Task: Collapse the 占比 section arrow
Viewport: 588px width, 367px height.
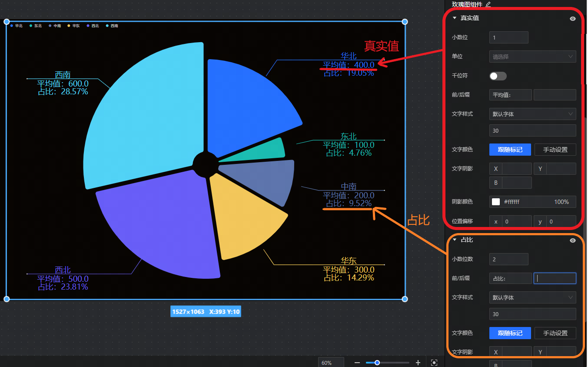Action: tap(455, 240)
